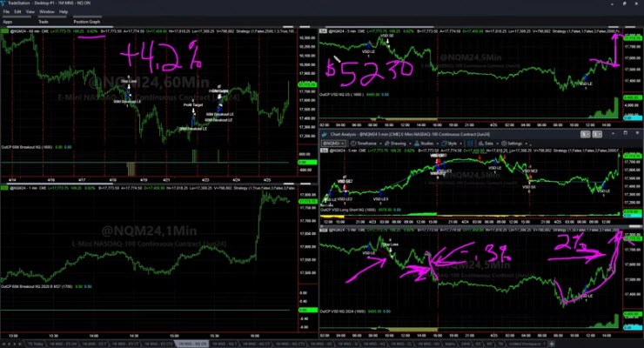Image resolution: width=644 pixels, height=348 pixels.
Task: Click the 4/23 date label on 60 min chart axis
Action: point(205,180)
